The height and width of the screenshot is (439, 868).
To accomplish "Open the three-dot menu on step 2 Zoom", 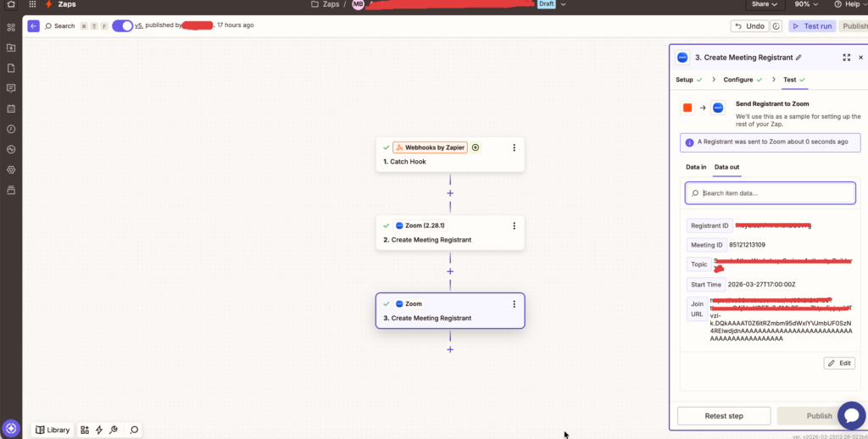I will click(x=514, y=226).
